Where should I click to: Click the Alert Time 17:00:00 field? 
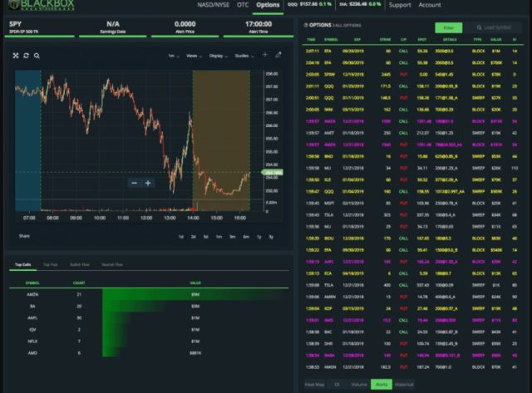(x=259, y=27)
